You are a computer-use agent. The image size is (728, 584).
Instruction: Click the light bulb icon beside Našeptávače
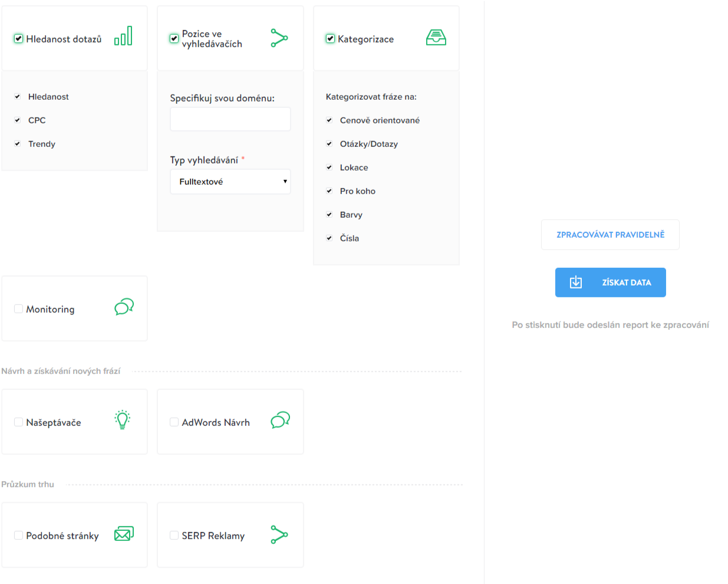point(123,419)
